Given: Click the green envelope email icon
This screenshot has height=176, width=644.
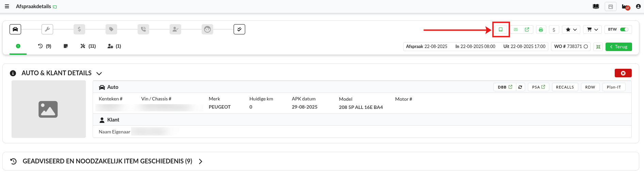Looking at the screenshot, I should point(516,30).
